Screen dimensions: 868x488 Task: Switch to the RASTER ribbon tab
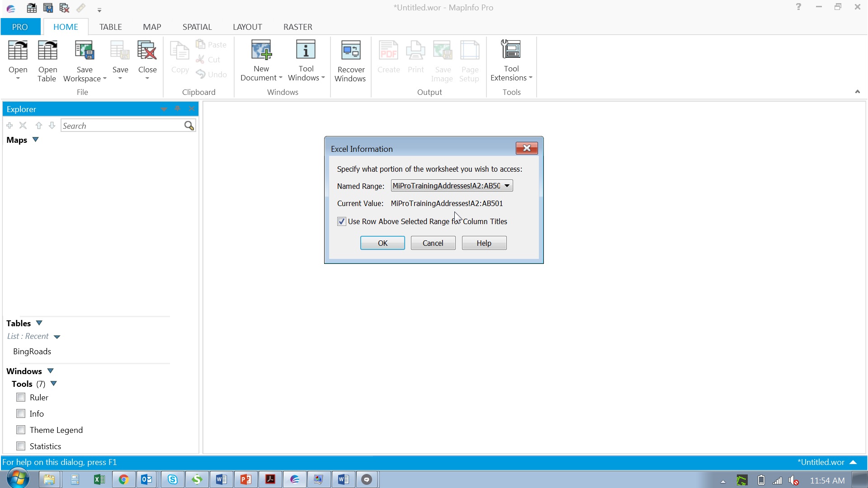[x=297, y=27]
